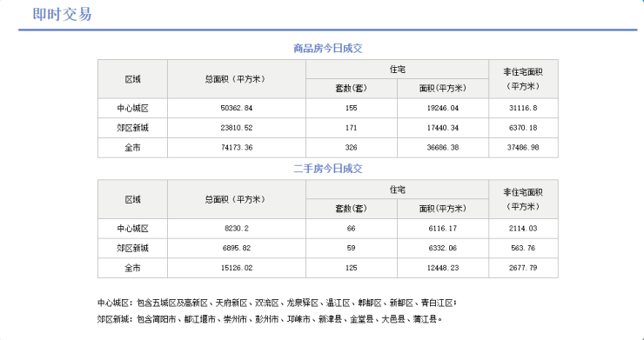Click 面积(平方米) subheader in 商品房 table

443,89
